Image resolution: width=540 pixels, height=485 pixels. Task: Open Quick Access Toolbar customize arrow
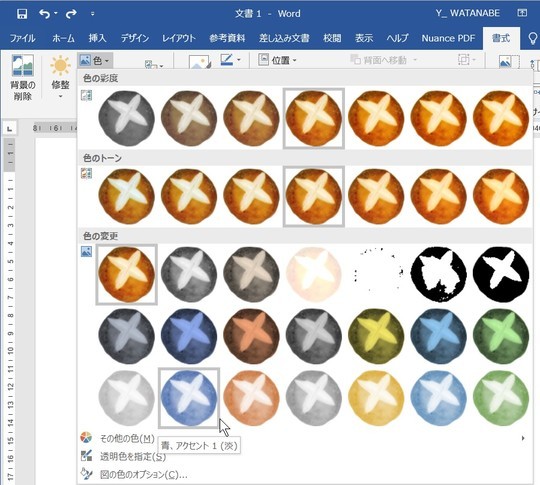pos(93,14)
